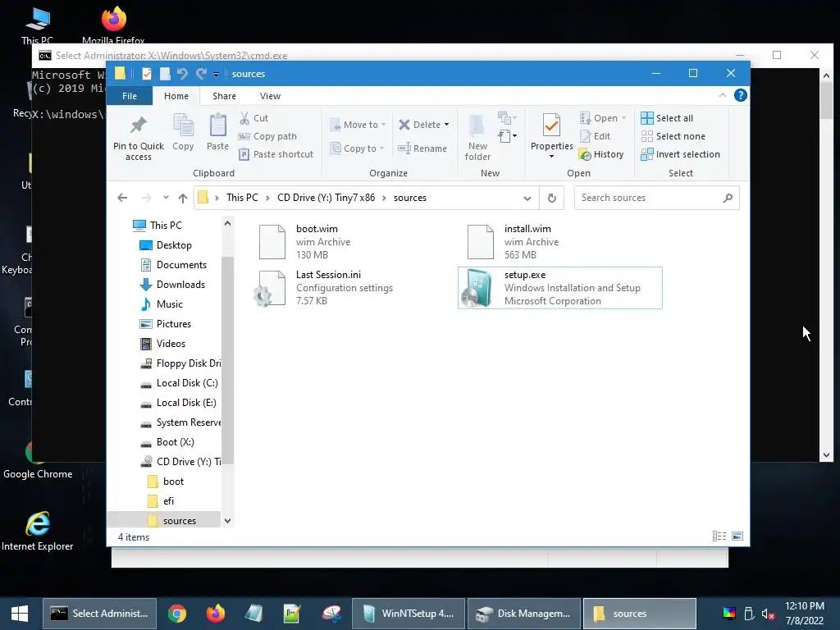Screen dimensions: 840x630
Task: Click Paste shortcut button
Action: pos(276,154)
